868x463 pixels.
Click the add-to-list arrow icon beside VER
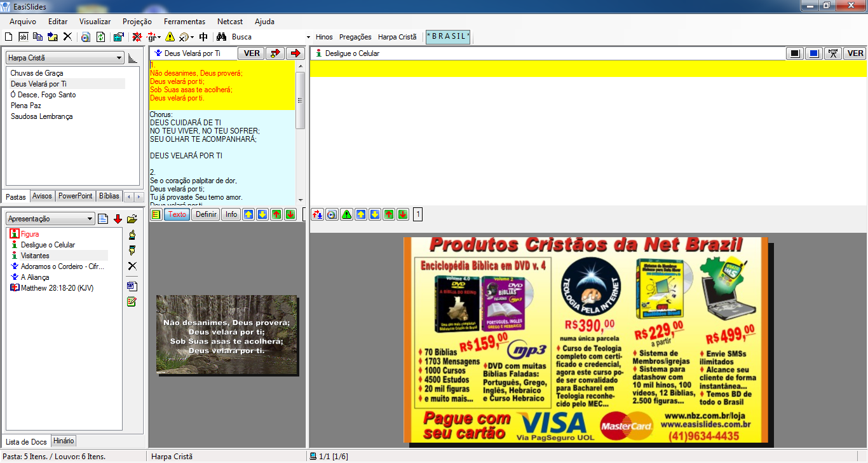(x=275, y=53)
